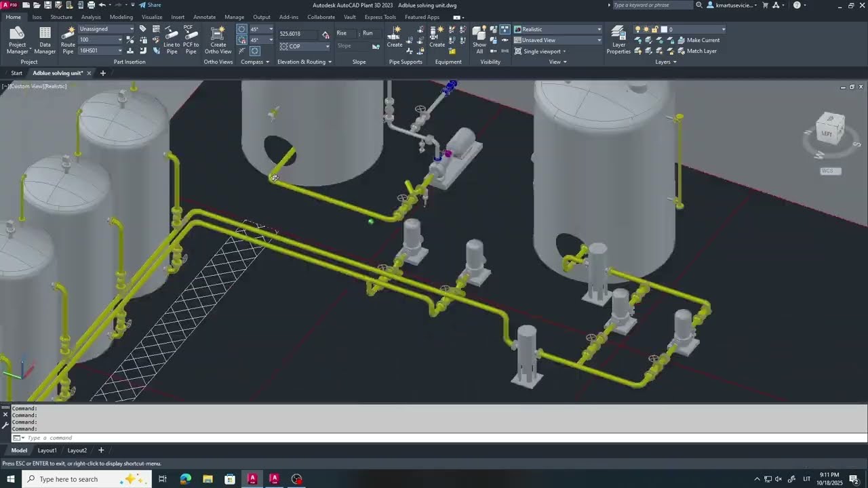Switch to the Structure ribbon tab

(x=61, y=17)
